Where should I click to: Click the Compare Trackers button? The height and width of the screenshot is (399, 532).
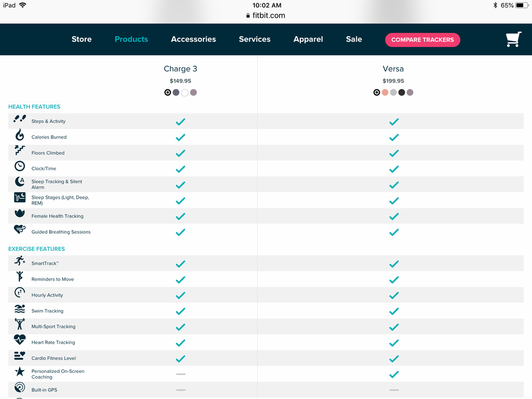[x=422, y=40]
